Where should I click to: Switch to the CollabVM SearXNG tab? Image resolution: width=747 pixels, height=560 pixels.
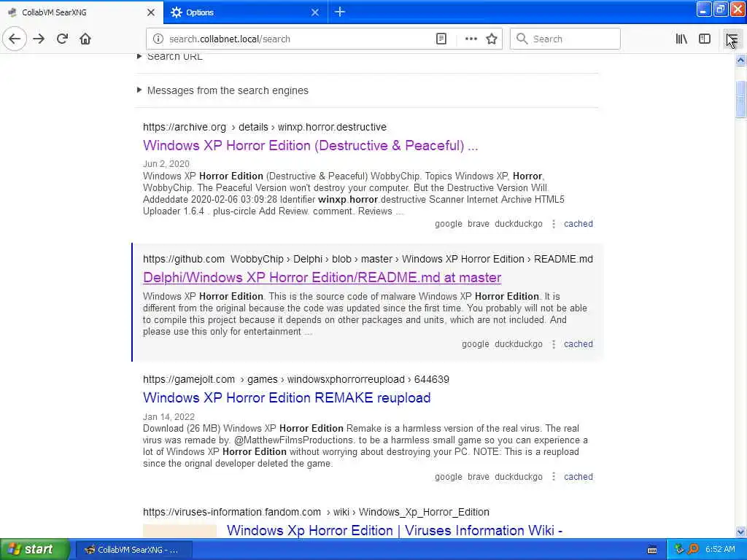(81, 12)
